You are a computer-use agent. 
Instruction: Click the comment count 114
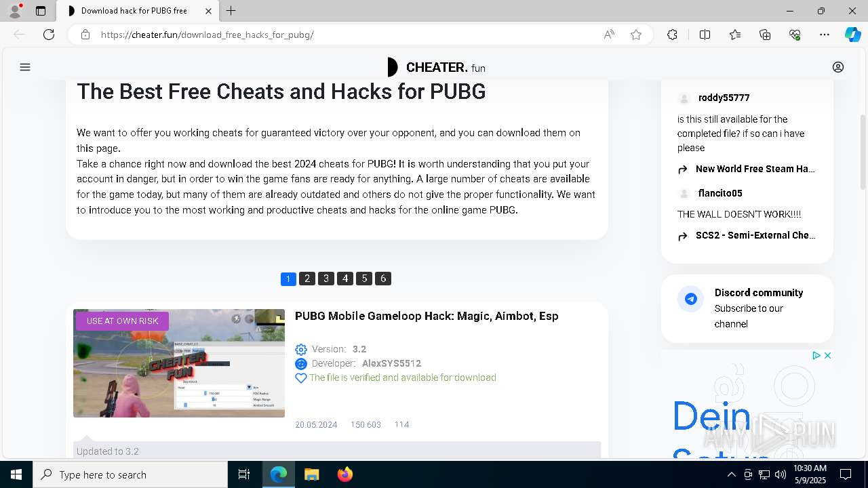click(x=401, y=425)
